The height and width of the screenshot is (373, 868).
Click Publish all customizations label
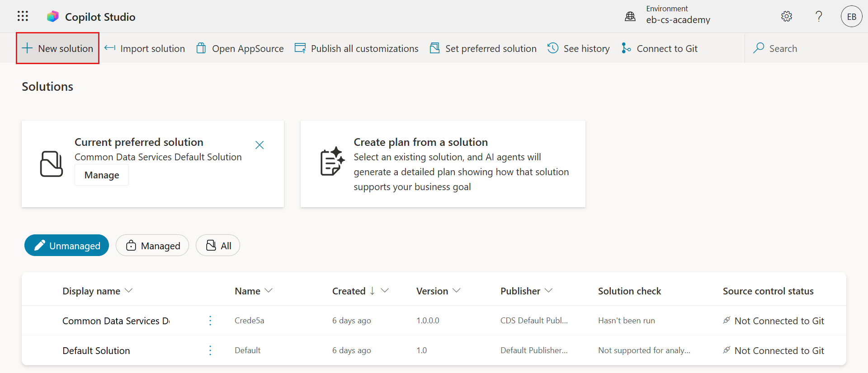(x=365, y=48)
